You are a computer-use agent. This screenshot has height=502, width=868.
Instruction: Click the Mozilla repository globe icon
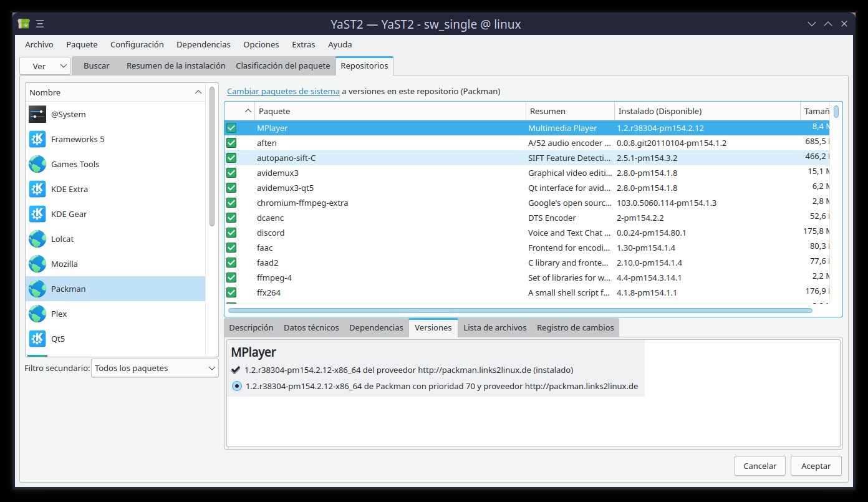click(x=37, y=264)
